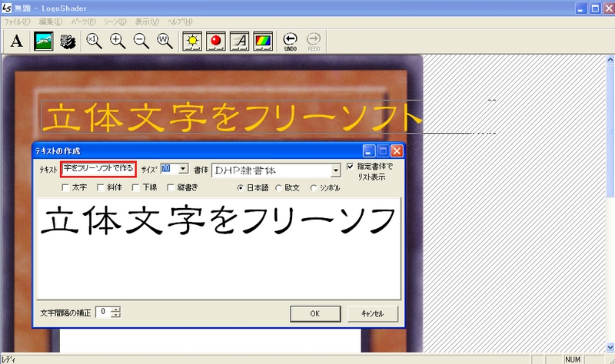The height and width of the screenshot is (364, 615).
Task: Click the テキスト input field
Action: click(x=98, y=168)
